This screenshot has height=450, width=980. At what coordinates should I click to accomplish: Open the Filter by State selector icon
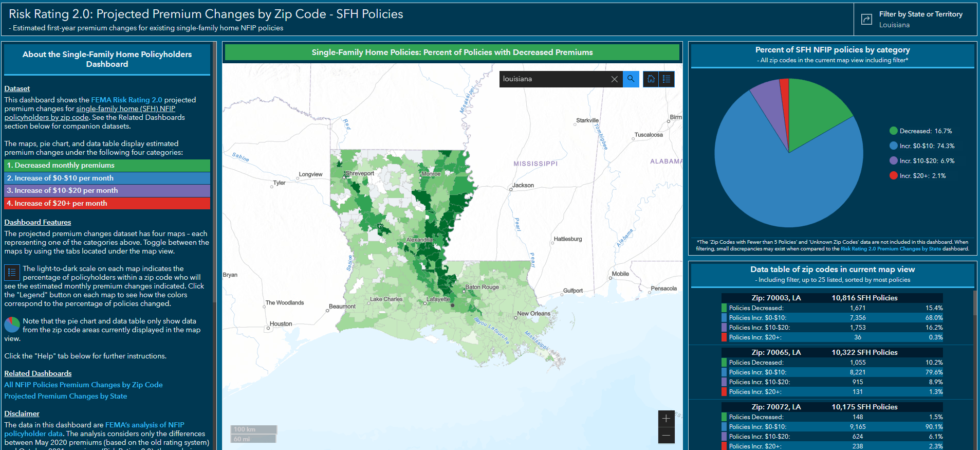coord(866,19)
